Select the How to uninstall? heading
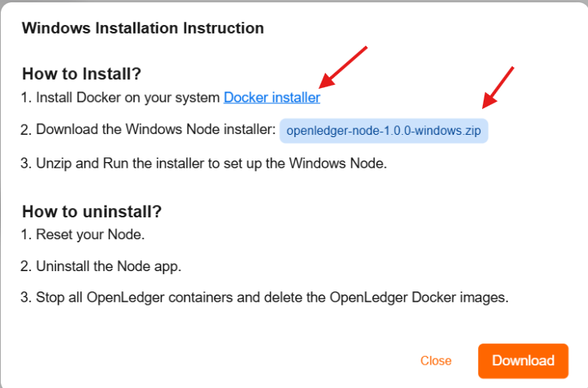Screen dimensions: 588x388 91,212
